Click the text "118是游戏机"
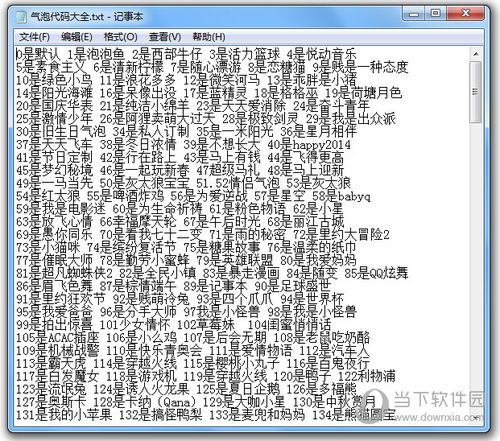 [141, 377]
